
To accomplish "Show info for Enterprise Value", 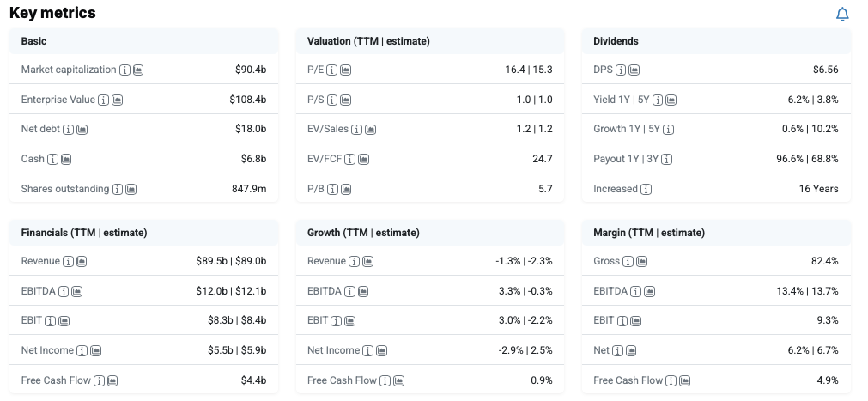I will tap(104, 100).
